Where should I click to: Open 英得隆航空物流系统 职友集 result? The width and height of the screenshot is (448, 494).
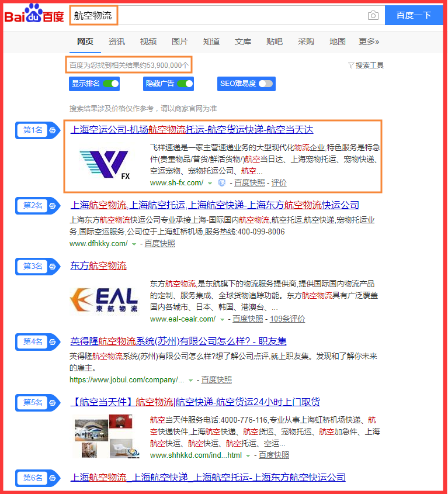(x=178, y=341)
